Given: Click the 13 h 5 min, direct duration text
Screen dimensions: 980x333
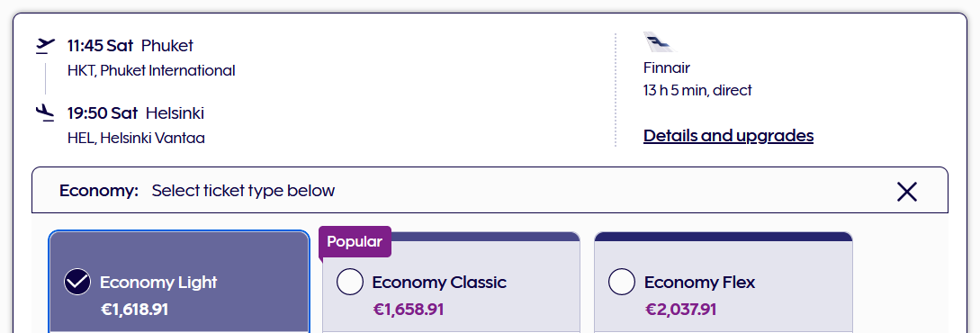Looking at the screenshot, I should tap(697, 90).
